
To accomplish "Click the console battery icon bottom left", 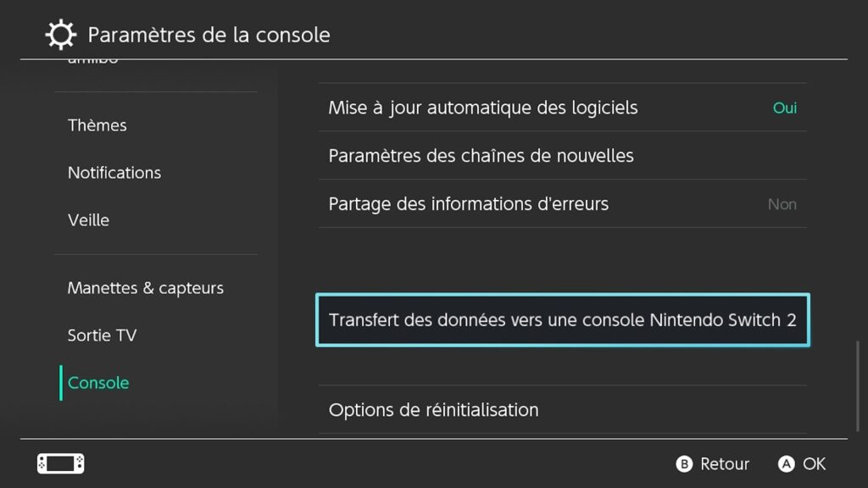I will point(59,463).
